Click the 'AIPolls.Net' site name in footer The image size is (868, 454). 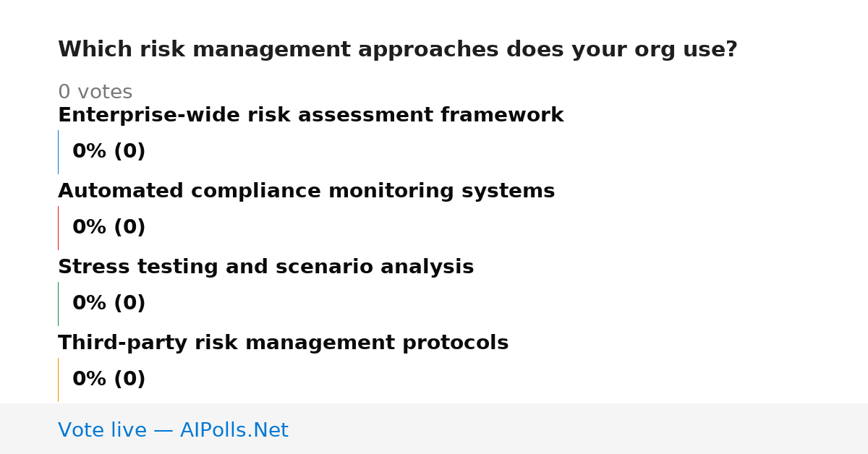tap(234, 431)
